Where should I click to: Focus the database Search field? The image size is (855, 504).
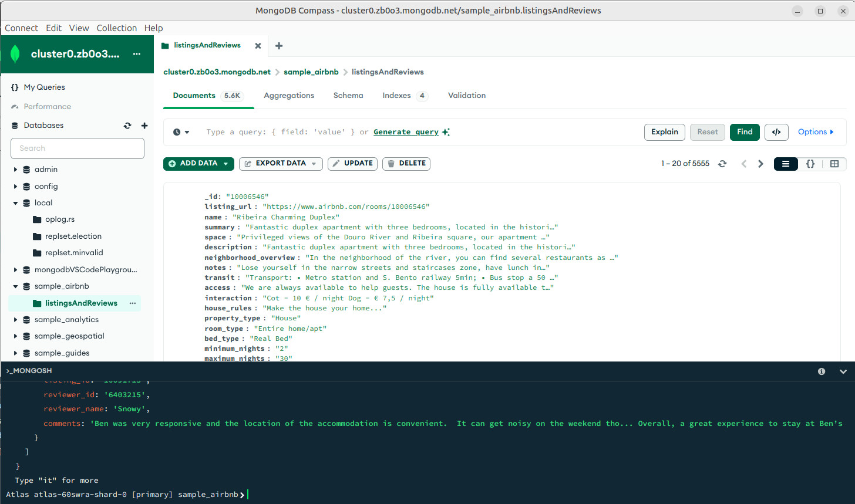(x=78, y=148)
